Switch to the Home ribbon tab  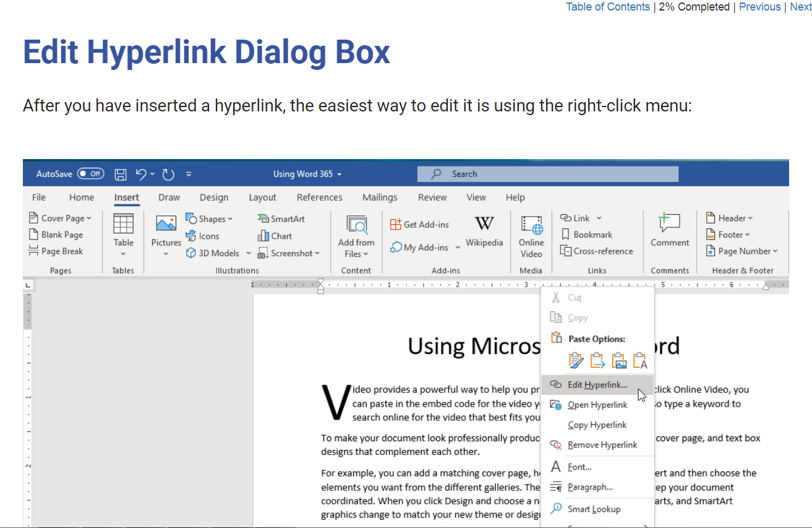[82, 197]
